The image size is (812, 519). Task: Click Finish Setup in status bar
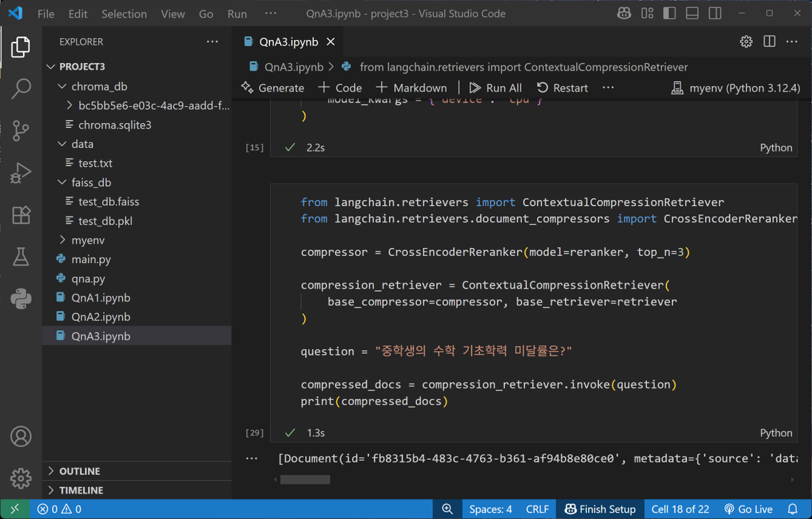click(600, 509)
